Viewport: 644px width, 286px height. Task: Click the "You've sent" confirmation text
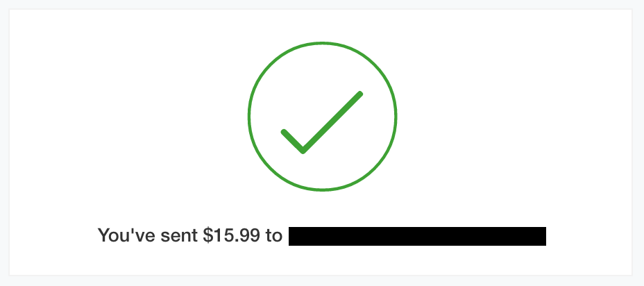149,235
